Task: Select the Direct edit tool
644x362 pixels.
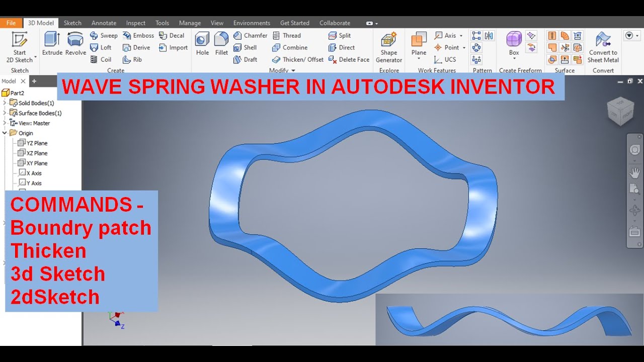Action: pyautogui.click(x=342, y=48)
